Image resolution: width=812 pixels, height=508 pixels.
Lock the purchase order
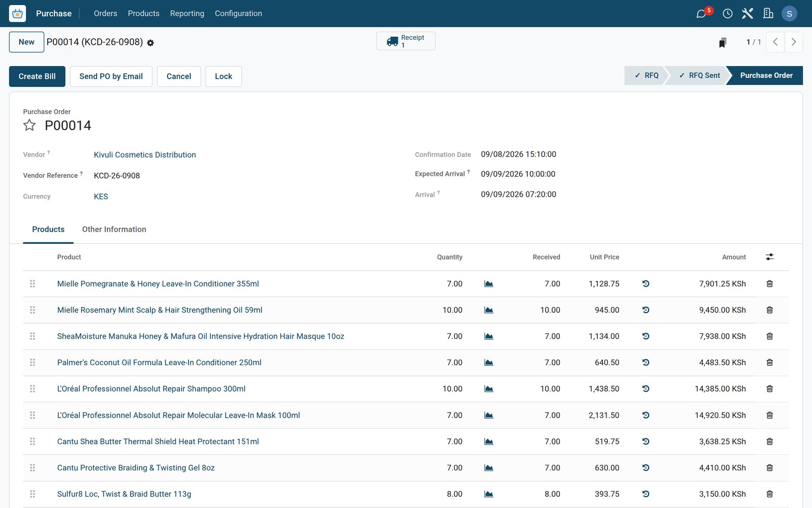pyautogui.click(x=223, y=76)
